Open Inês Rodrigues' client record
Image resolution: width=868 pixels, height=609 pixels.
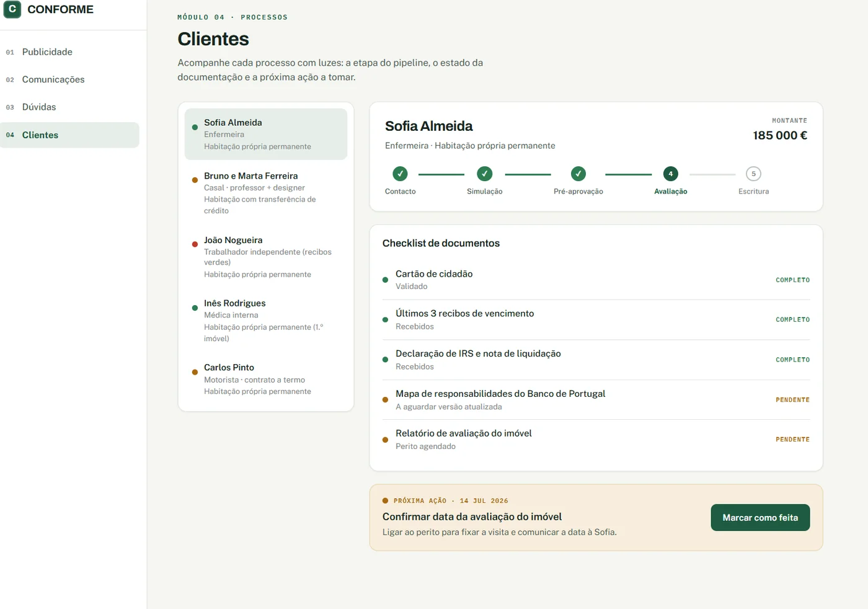266,321
